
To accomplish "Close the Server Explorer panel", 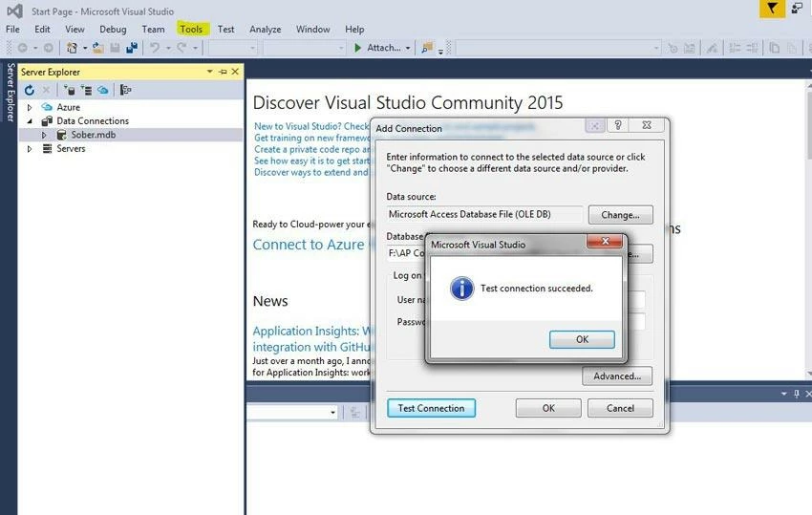I will 235,72.
